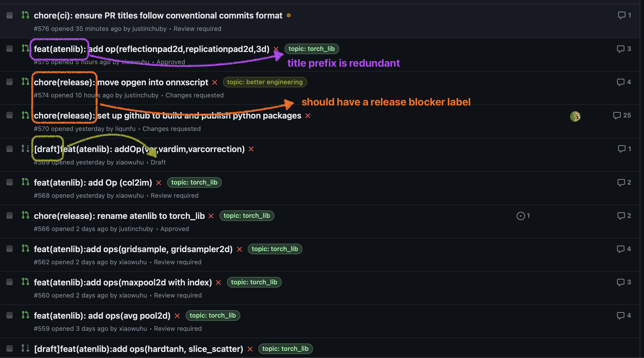Open the 25 comments on PR #570

(622, 115)
